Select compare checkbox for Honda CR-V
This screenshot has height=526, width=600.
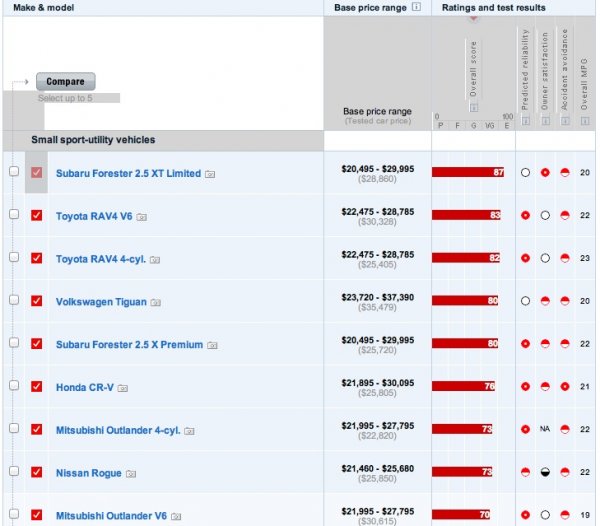[37, 387]
